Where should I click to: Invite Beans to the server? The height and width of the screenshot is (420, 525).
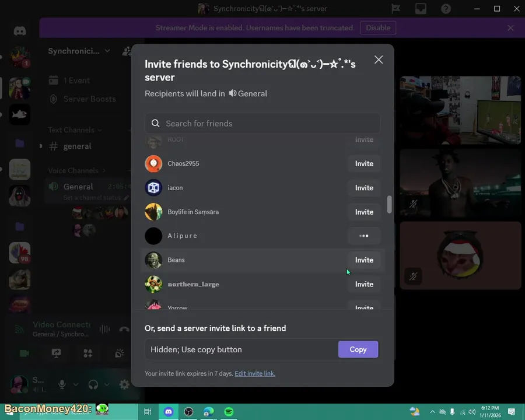point(364,260)
